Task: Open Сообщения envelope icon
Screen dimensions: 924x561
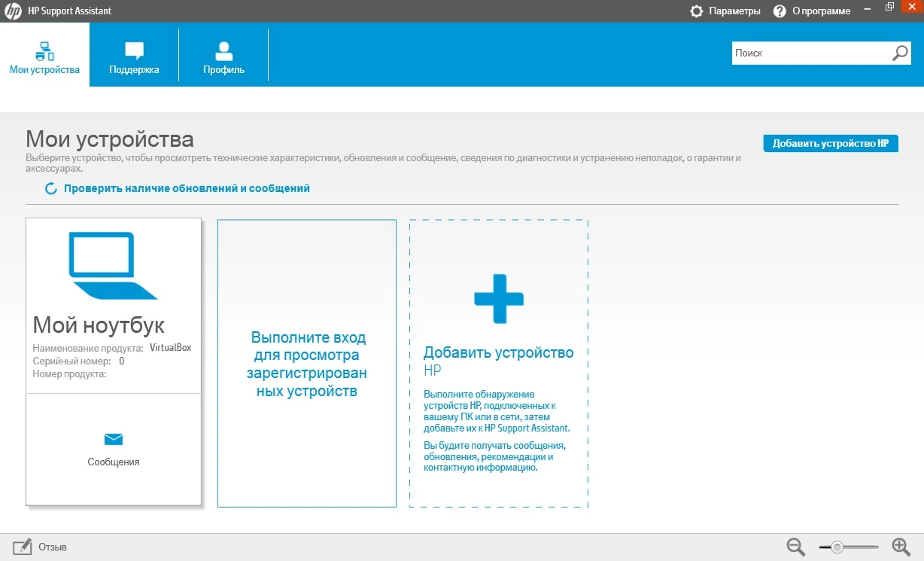Action: [x=114, y=440]
